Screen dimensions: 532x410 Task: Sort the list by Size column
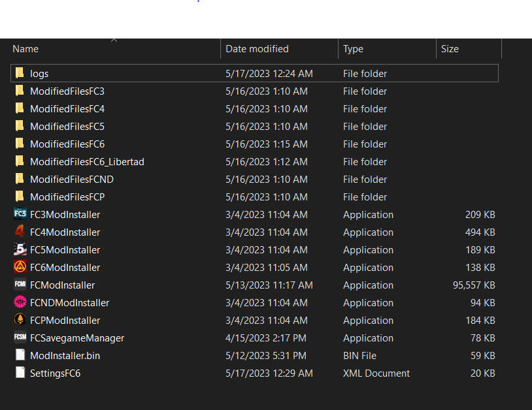(450, 49)
